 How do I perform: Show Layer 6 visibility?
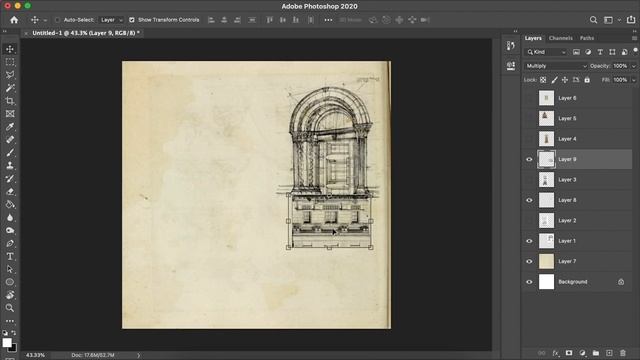coord(529,98)
